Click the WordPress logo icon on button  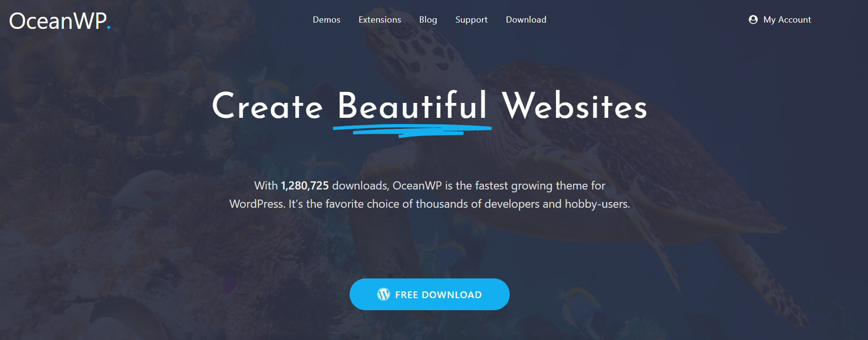pos(383,294)
